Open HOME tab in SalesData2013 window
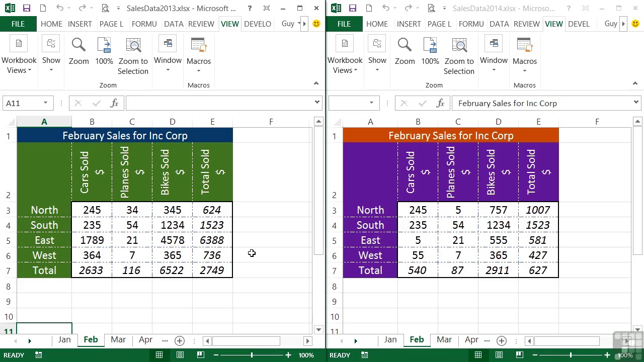This screenshot has height=362, width=644. click(51, 24)
